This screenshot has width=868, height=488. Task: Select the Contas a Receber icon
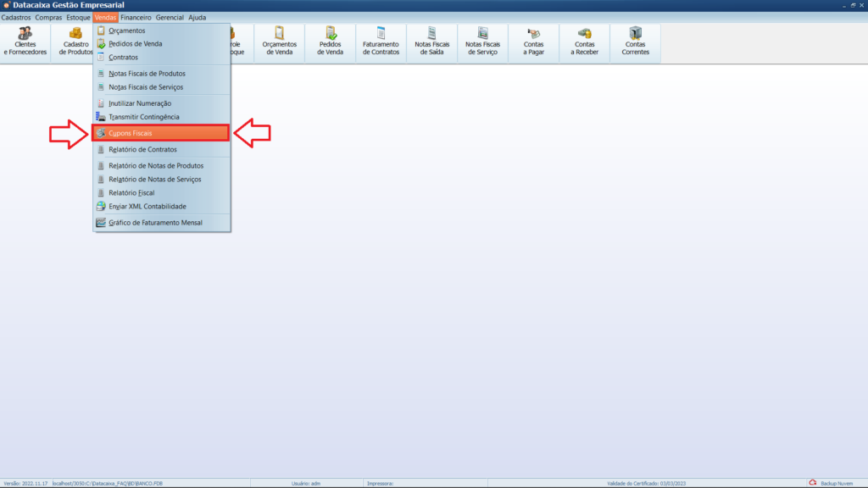tap(583, 42)
